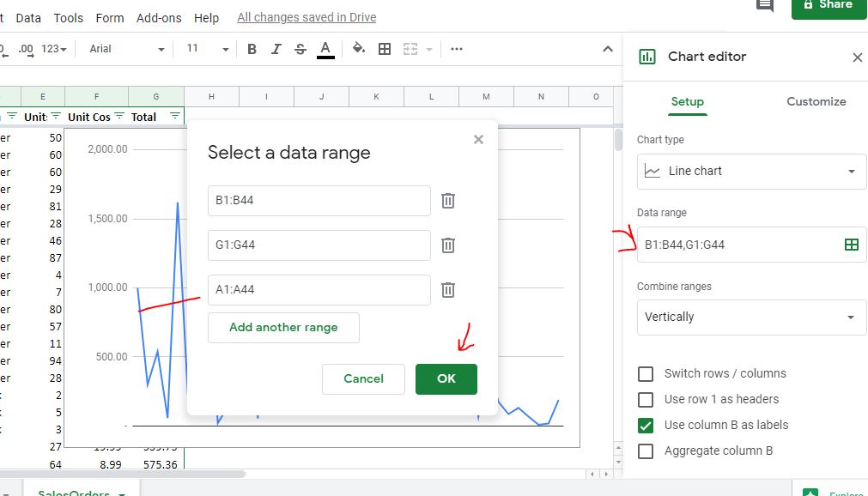This screenshot has height=496, width=868.
Task: Open the borders tool
Action: point(384,49)
